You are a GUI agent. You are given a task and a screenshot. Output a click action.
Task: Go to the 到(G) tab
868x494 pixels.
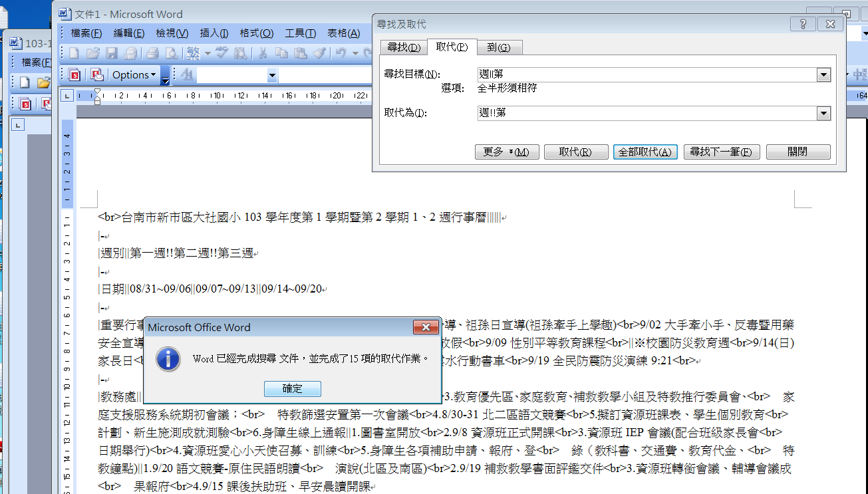coord(499,47)
